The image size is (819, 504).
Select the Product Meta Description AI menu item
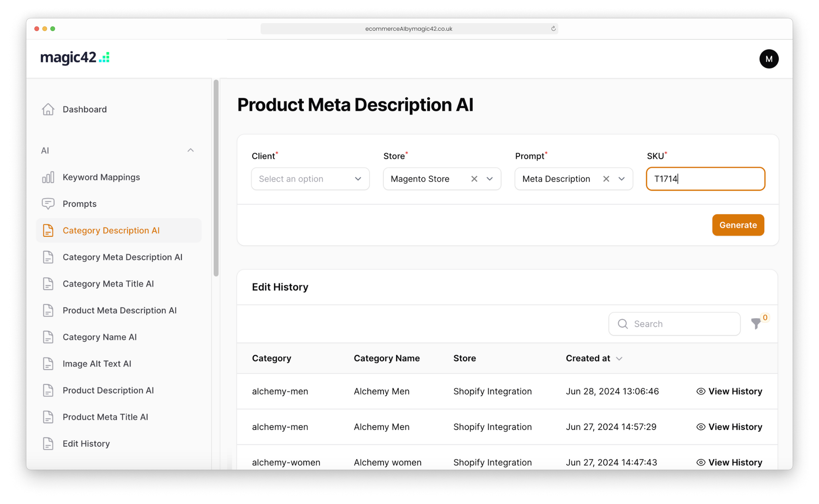119,310
